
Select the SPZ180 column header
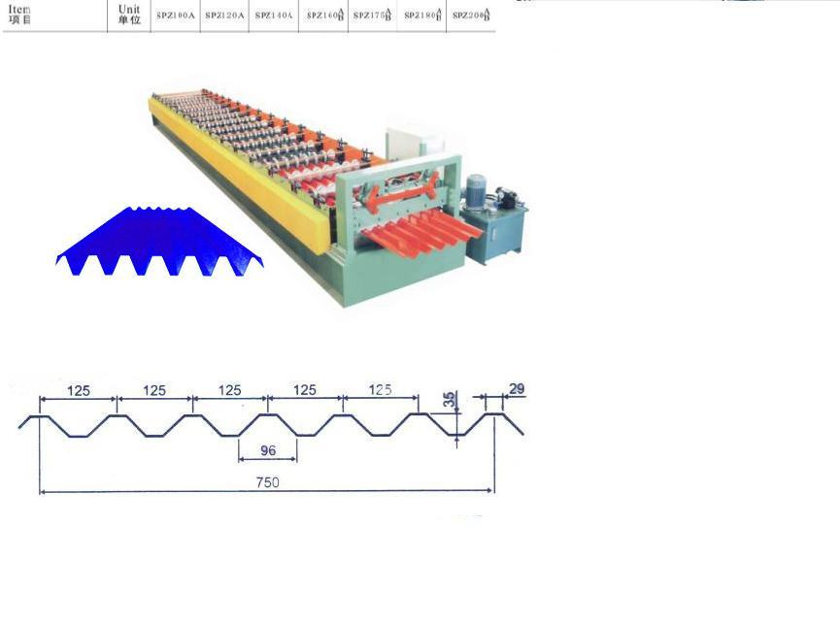[422, 16]
